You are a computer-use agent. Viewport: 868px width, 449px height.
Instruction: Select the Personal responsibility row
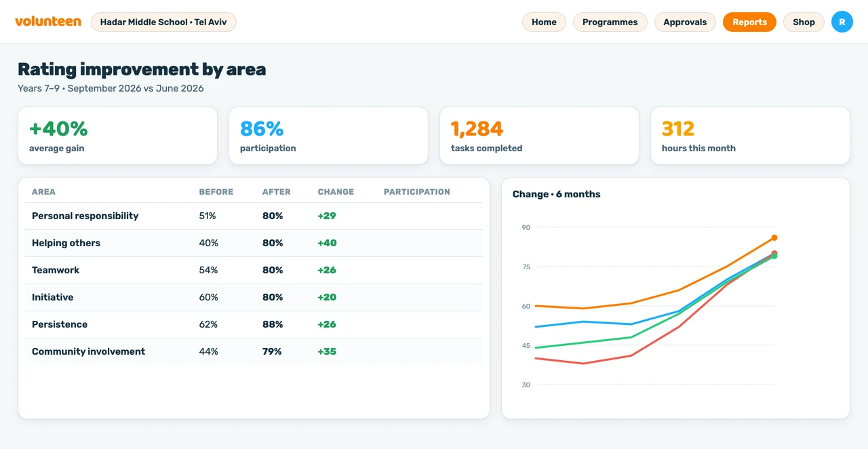coord(254,216)
